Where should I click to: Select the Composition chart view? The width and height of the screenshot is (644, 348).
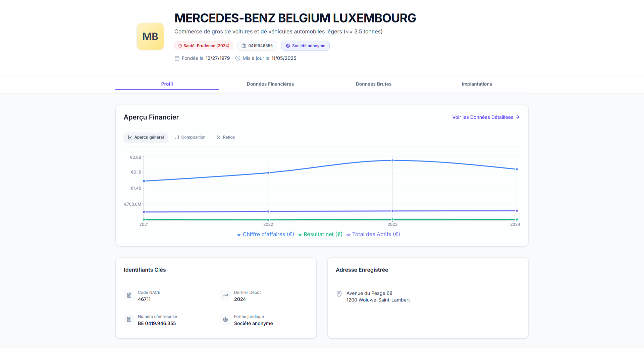point(190,137)
